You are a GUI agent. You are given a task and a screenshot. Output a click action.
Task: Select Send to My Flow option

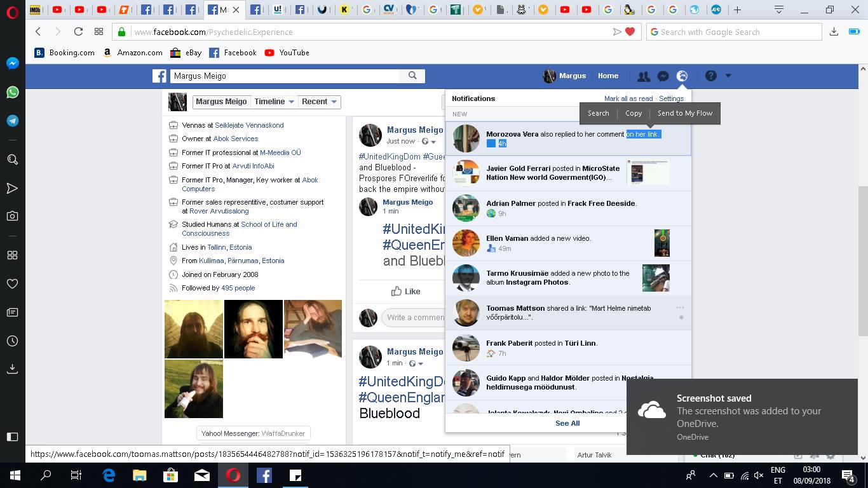point(685,113)
